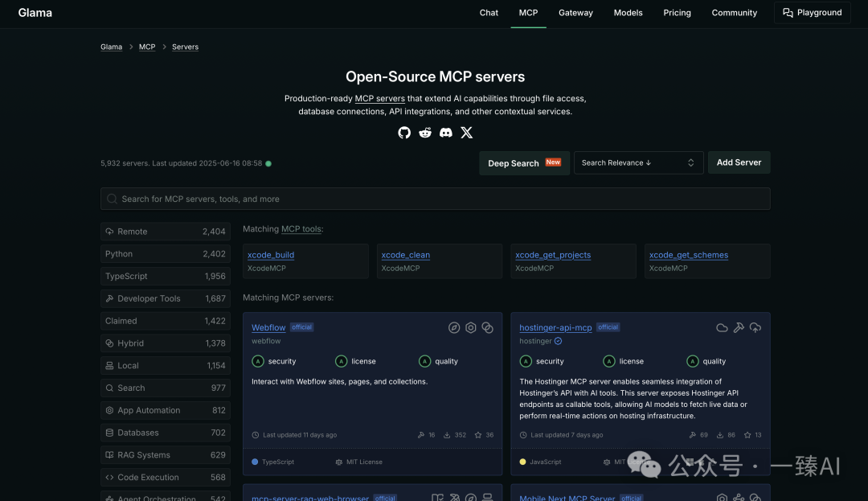Click the Deep Search button
This screenshot has width=868, height=501.
pos(524,163)
